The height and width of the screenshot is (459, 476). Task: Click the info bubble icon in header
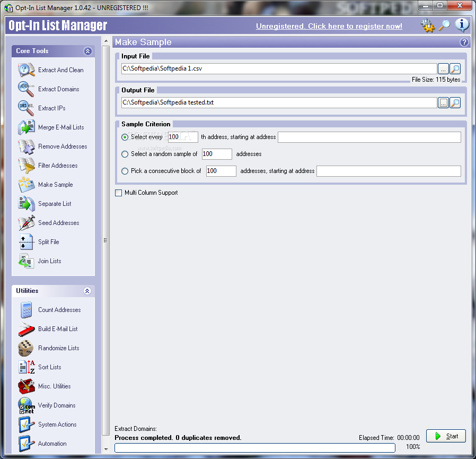pos(462,25)
